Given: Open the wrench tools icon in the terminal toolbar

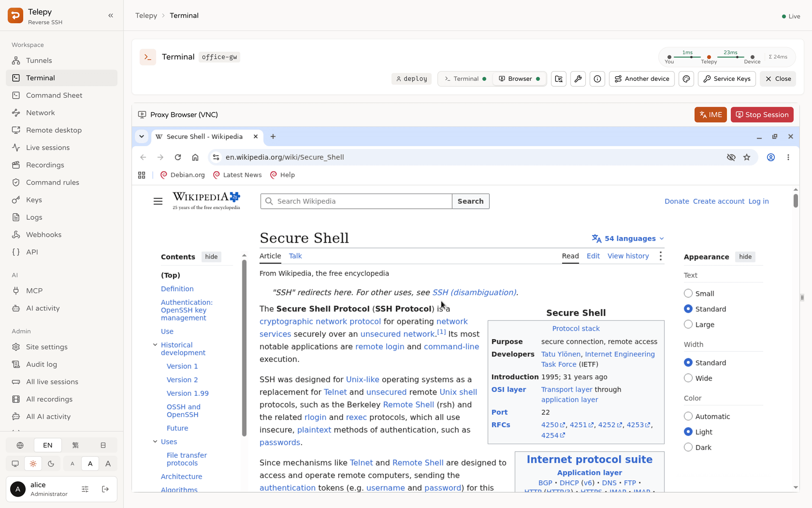Looking at the screenshot, I should [x=578, y=79].
